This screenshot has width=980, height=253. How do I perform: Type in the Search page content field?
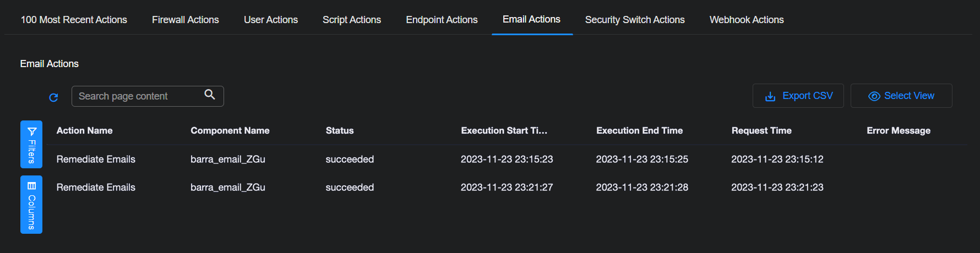coord(138,96)
